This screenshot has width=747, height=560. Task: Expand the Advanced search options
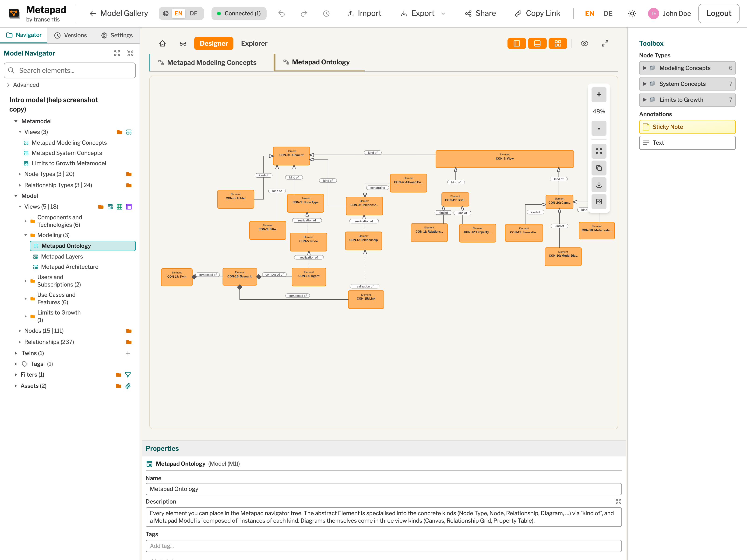click(23, 85)
